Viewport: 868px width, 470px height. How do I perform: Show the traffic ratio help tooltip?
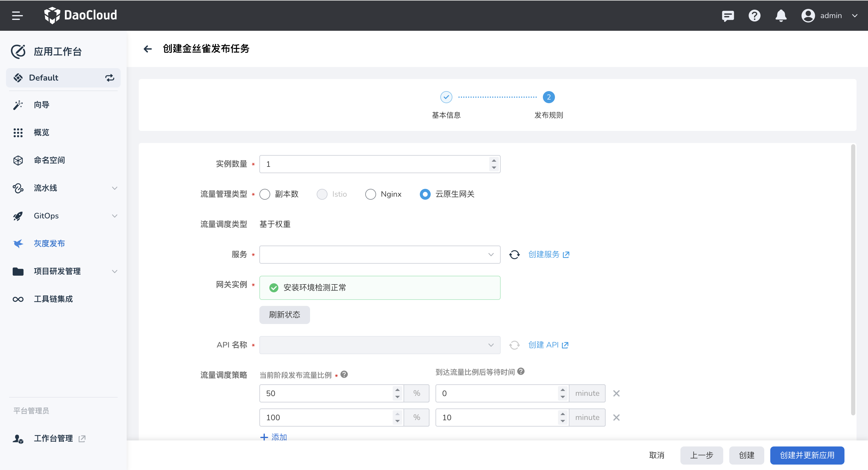click(344, 374)
